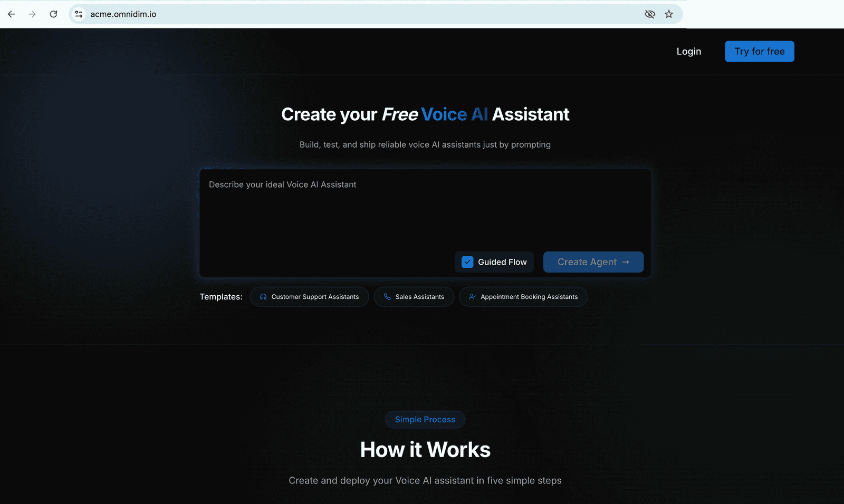Click the browser forward arrow
Screen dimensions: 844x504
tap(32, 14)
